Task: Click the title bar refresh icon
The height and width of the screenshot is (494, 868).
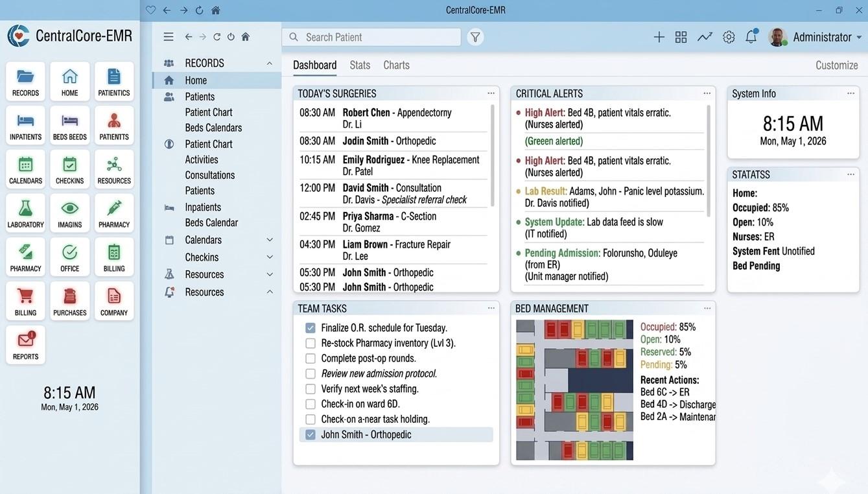Action: [x=199, y=10]
